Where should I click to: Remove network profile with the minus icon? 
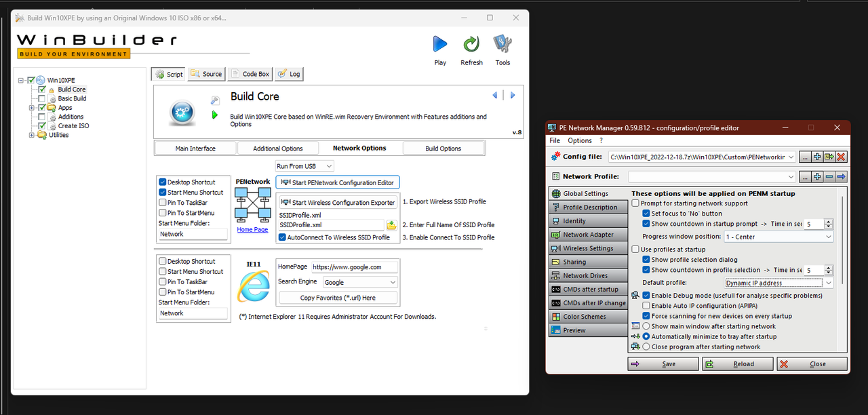tap(829, 176)
